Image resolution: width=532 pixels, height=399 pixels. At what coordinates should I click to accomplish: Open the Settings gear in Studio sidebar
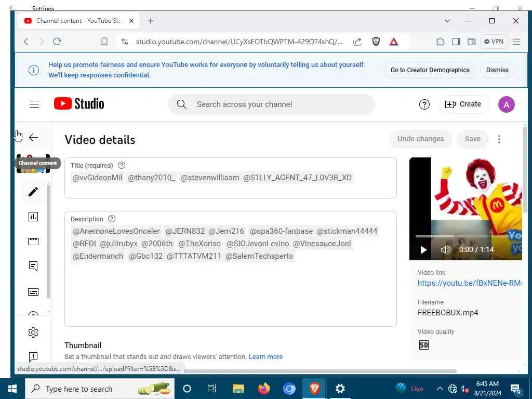(x=33, y=332)
